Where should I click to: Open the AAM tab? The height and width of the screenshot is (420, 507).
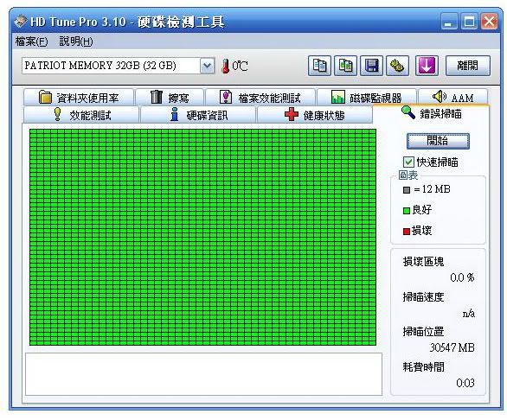pos(452,97)
